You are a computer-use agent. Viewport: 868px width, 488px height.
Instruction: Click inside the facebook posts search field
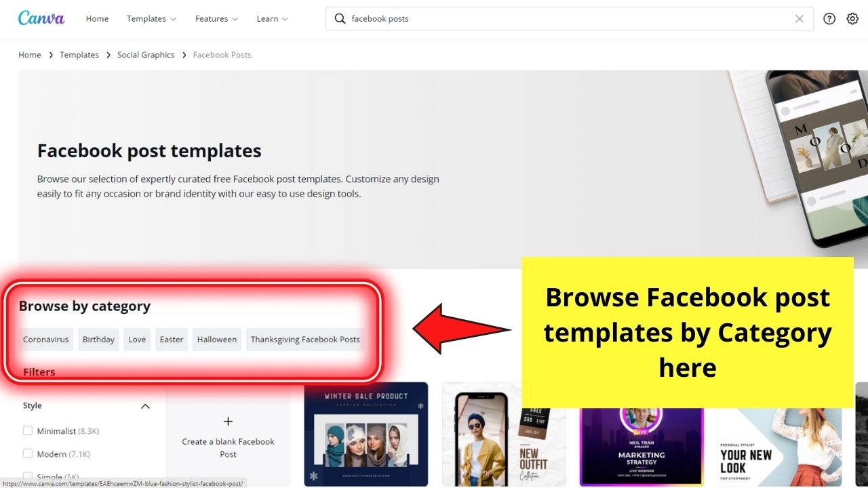(475, 18)
